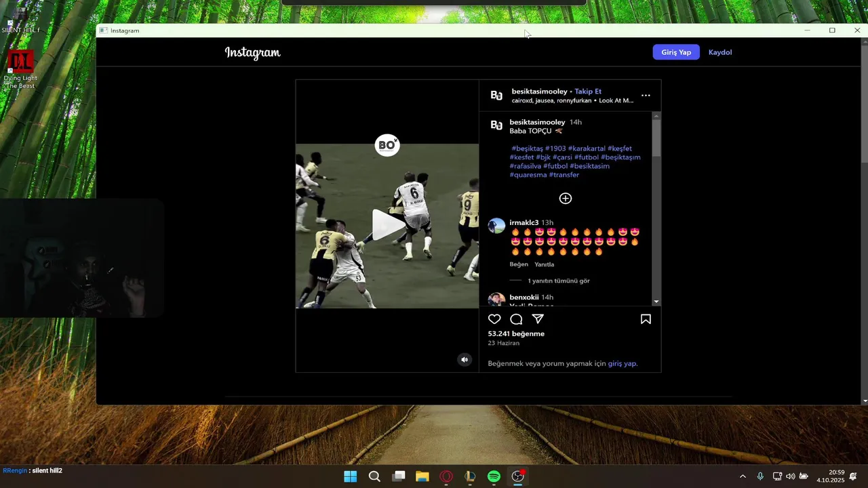Open File Explorer from taskbar

422,476
